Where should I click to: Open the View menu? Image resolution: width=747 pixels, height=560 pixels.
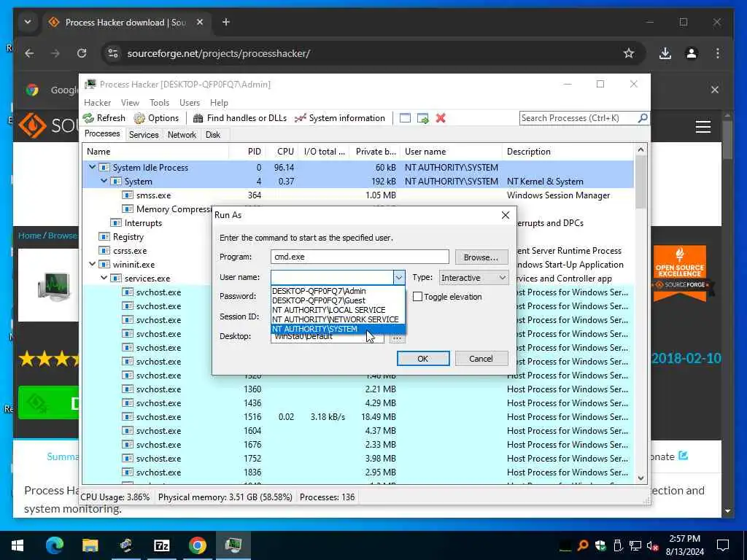(130, 102)
